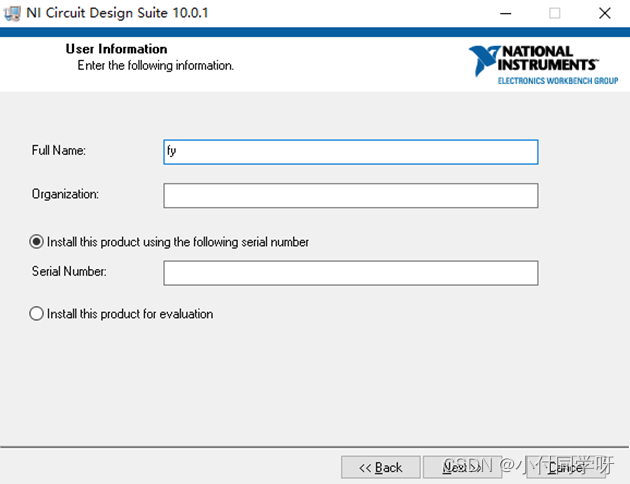
Task: Proceed with the Next >> button
Action: [x=462, y=467]
